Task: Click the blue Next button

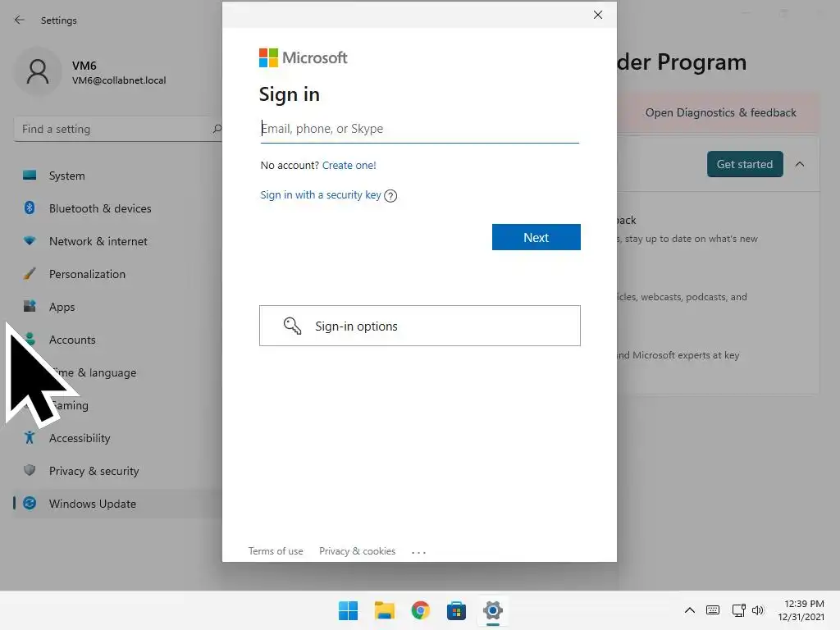Action: [536, 237]
